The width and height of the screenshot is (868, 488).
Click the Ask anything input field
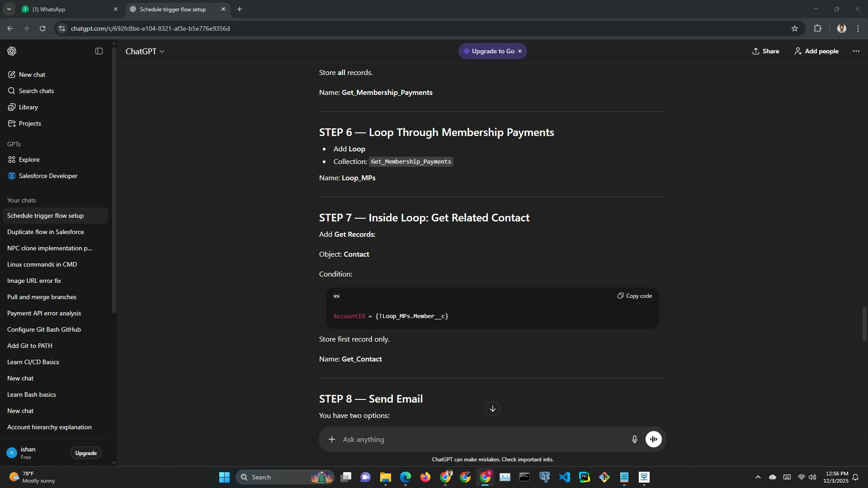(479, 439)
